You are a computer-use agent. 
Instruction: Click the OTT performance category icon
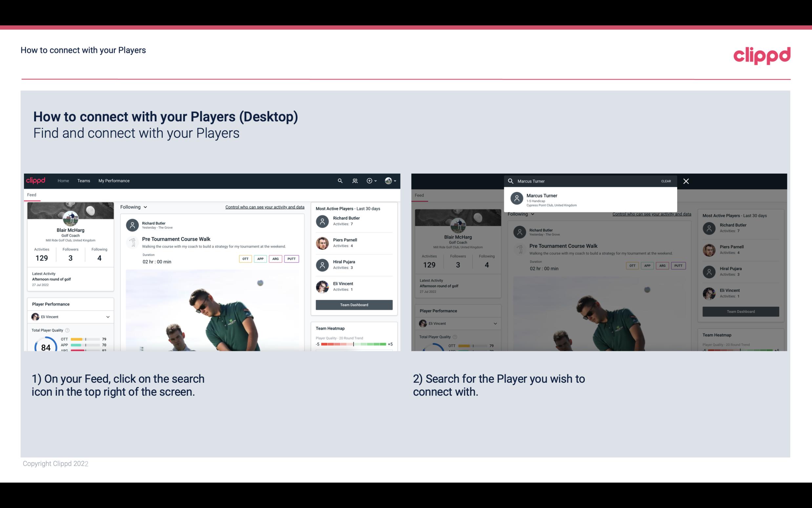244,259
